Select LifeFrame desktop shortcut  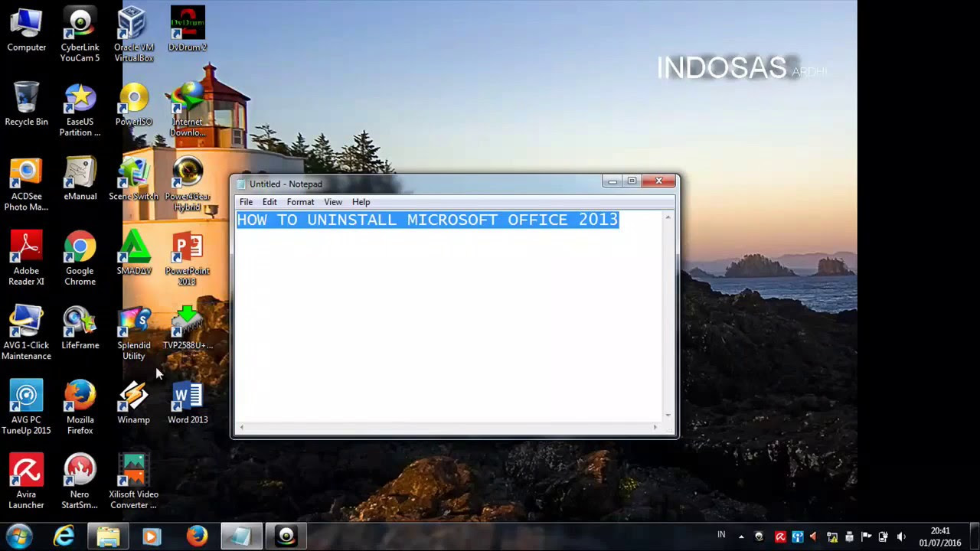coord(80,328)
